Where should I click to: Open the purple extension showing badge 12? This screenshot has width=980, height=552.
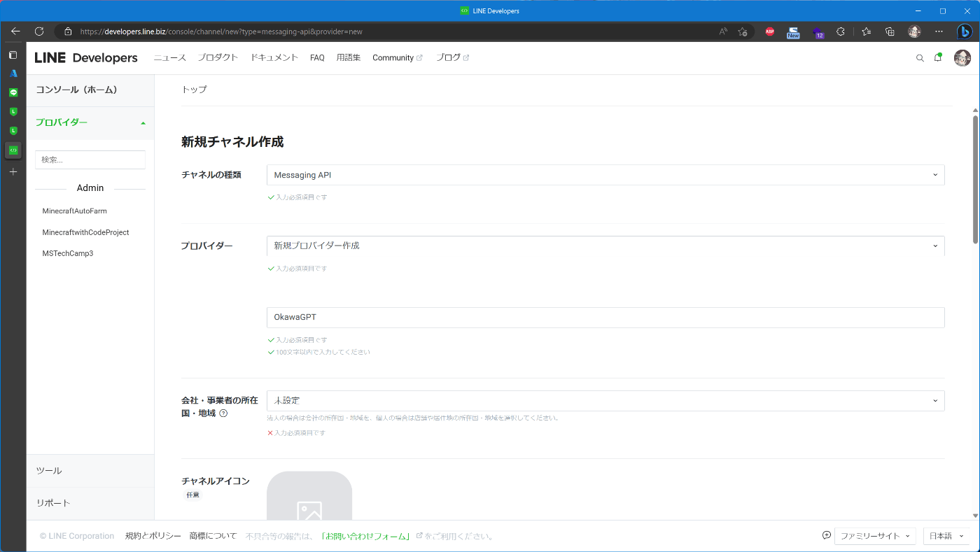click(818, 32)
